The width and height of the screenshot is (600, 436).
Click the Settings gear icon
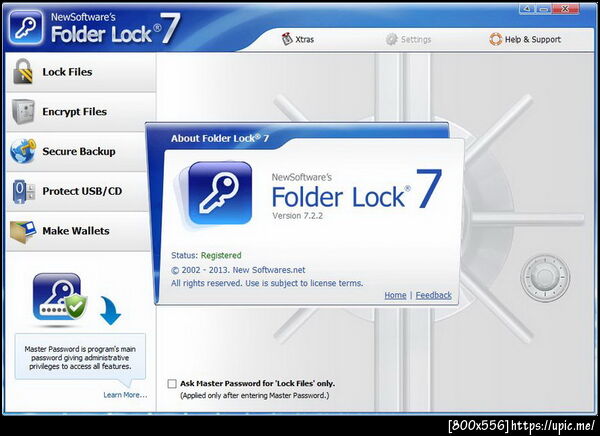(391, 39)
